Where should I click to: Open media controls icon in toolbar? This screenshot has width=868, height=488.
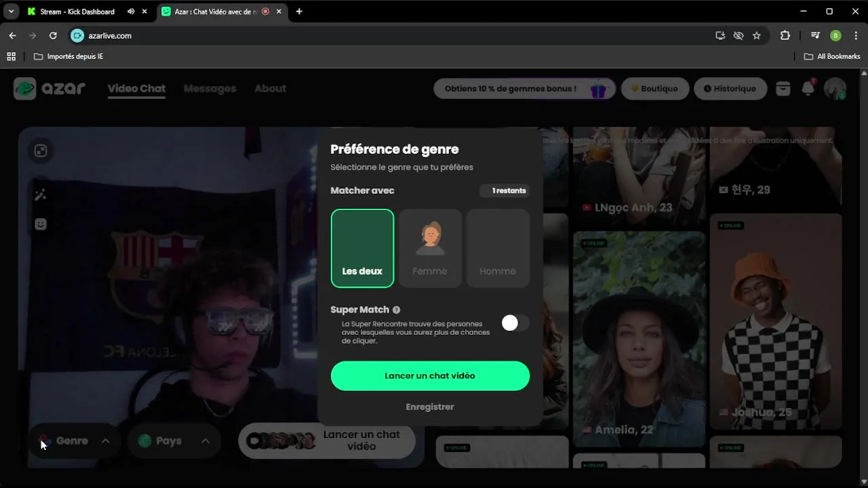click(x=815, y=35)
